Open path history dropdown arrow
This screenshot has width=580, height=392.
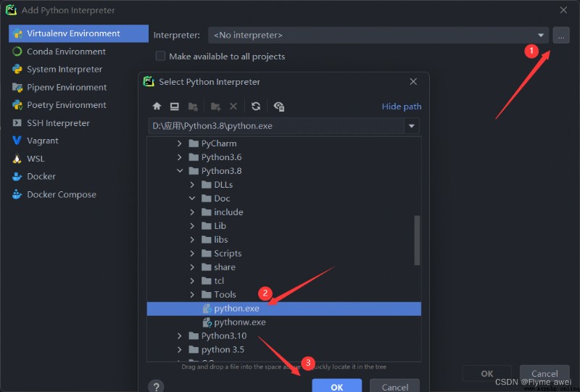(x=411, y=126)
